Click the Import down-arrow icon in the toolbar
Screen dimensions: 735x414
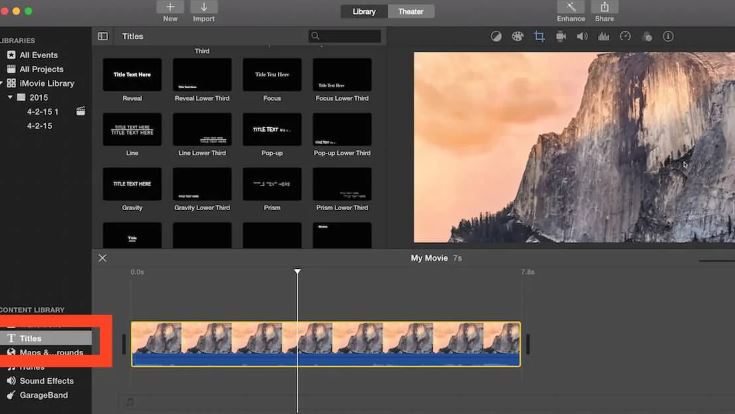coord(204,7)
